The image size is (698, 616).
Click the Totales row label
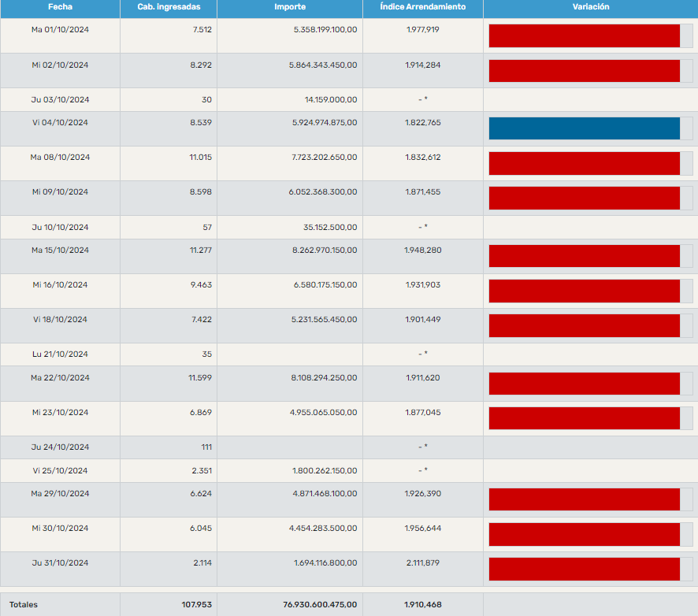[24, 605]
